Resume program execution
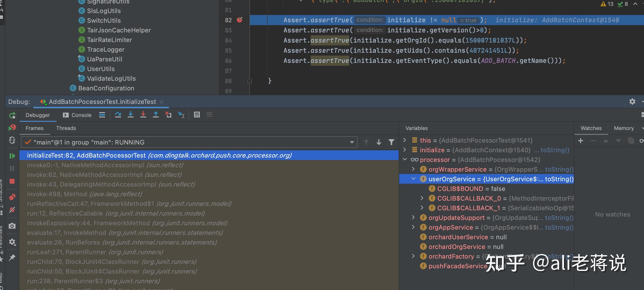644x290 pixels. (x=12, y=156)
